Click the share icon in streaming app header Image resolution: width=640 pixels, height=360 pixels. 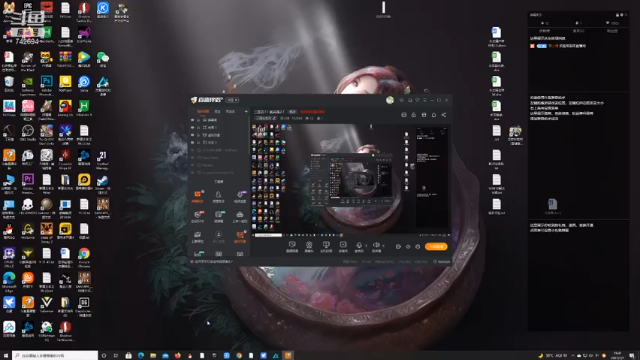coord(444,115)
